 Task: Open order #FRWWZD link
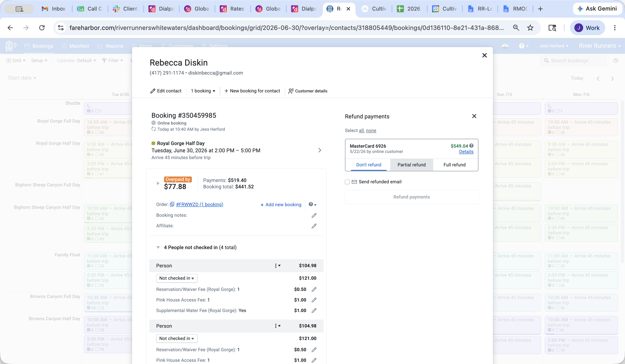click(199, 204)
